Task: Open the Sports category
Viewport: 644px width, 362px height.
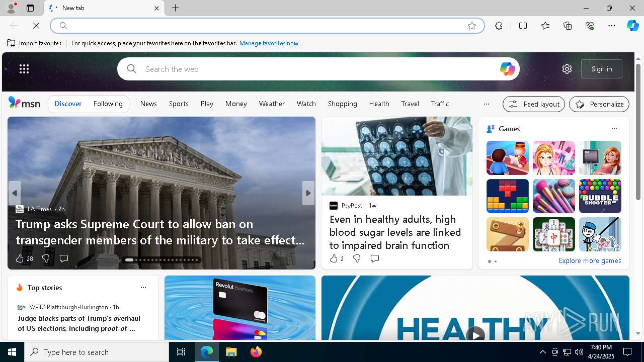Action: pos(179,104)
